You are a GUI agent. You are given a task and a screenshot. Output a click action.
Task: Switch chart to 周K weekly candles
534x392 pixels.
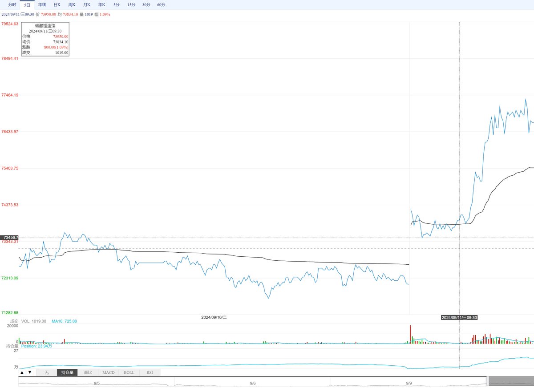[72, 4]
